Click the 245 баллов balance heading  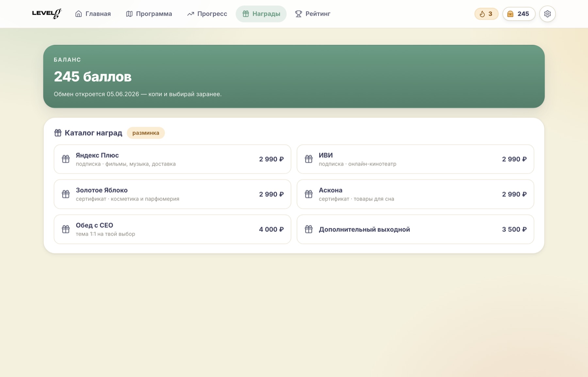pyautogui.click(x=93, y=77)
